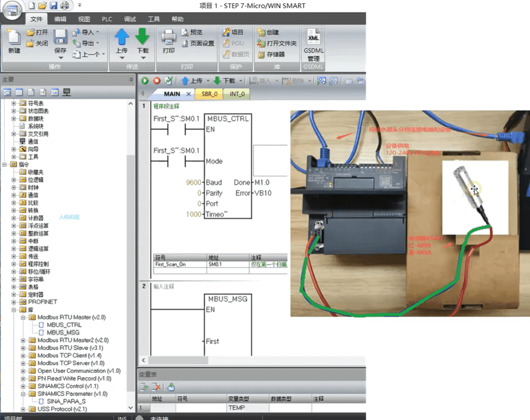Image resolution: width=530 pixels, height=420 pixels.
Task: Click the Print icon in ribbon
Action: pos(169,38)
